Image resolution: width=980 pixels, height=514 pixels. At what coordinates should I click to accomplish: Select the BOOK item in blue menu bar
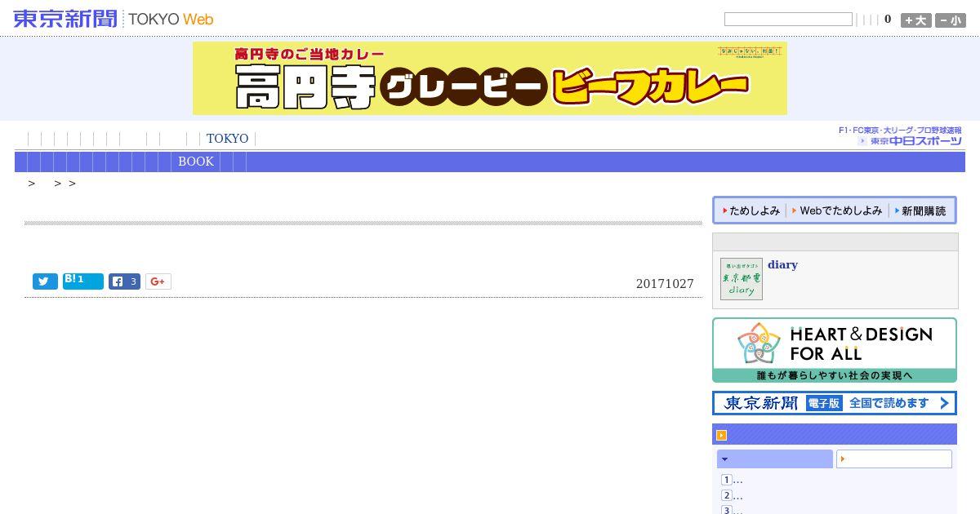196,162
